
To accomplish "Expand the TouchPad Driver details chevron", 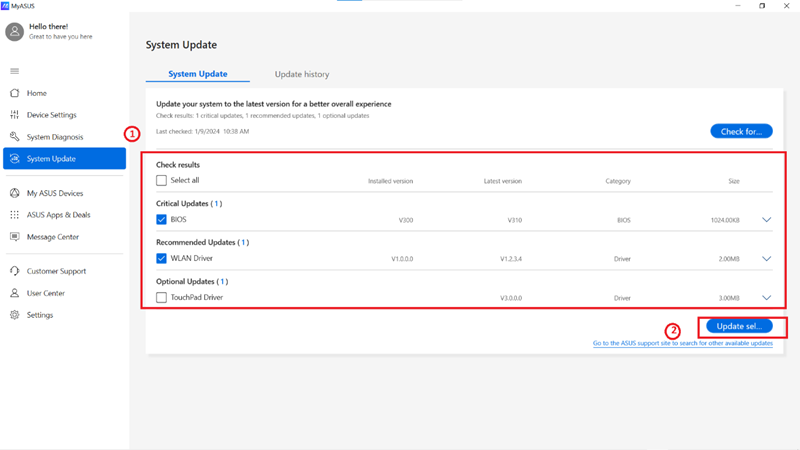I will [766, 297].
